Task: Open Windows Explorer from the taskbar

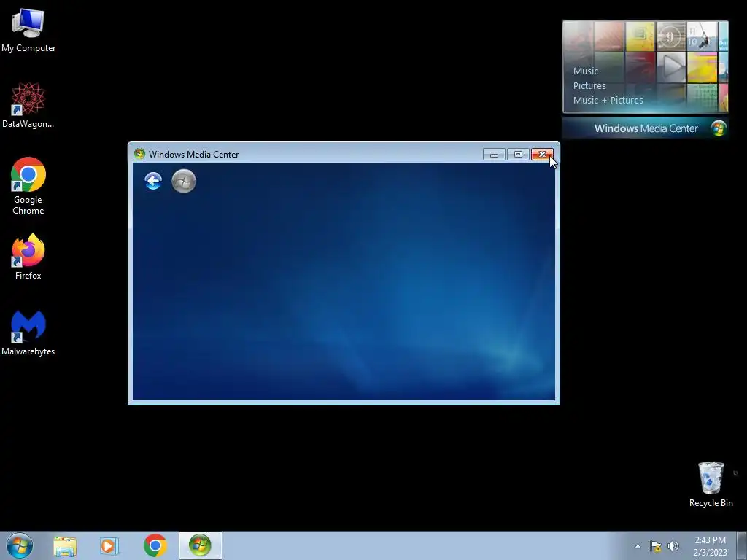Action: (65, 546)
